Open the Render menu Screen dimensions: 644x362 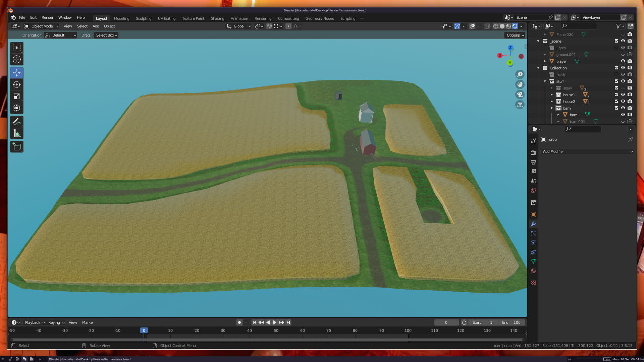pyautogui.click(x=47, y=17)
